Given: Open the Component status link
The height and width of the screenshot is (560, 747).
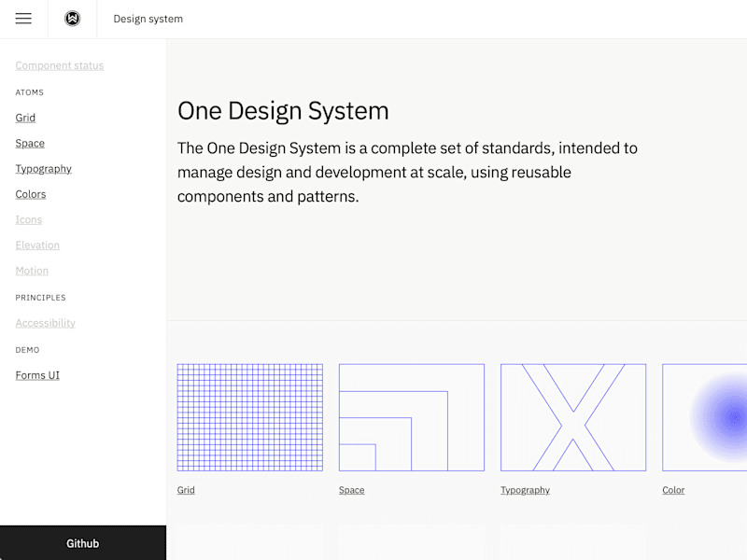Looking at the screenshot, I should tap(60, 65).
